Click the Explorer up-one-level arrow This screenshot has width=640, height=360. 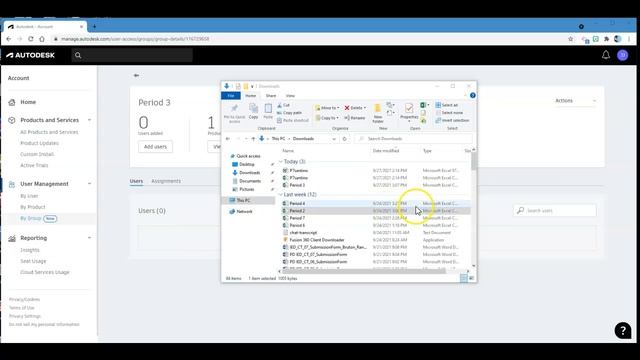pyautogui.click(x=253, y=139)
